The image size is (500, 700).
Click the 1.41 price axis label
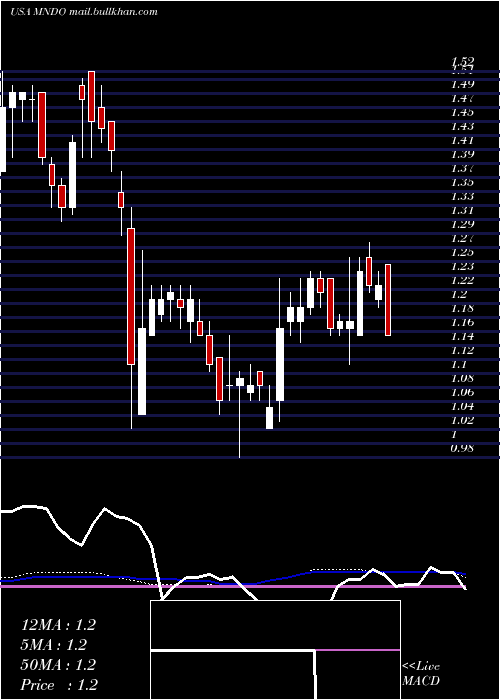coord(462,140)
